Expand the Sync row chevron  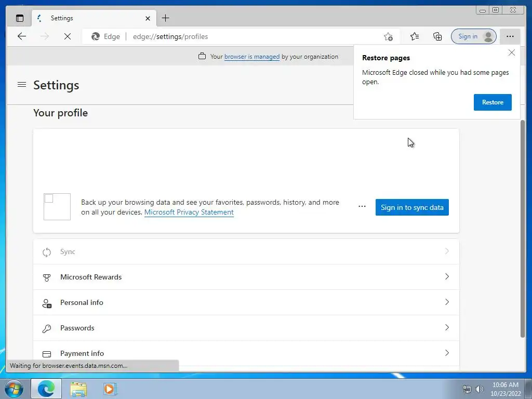(447, 251)
